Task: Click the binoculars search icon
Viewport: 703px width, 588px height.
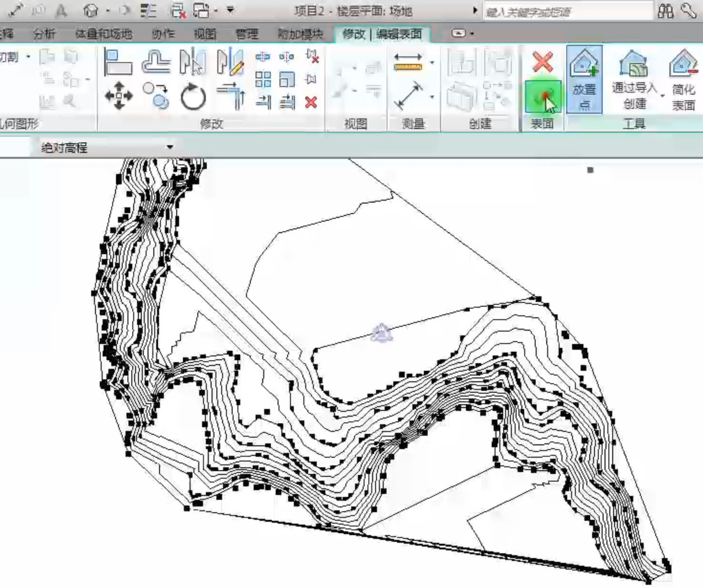Action: click(x=665, y=11)
